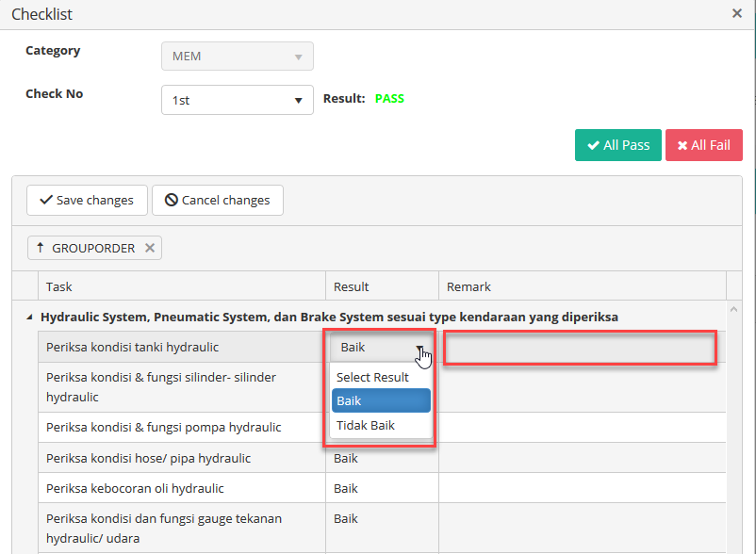Pick 'Select Result' option in list

click(372, 377)
